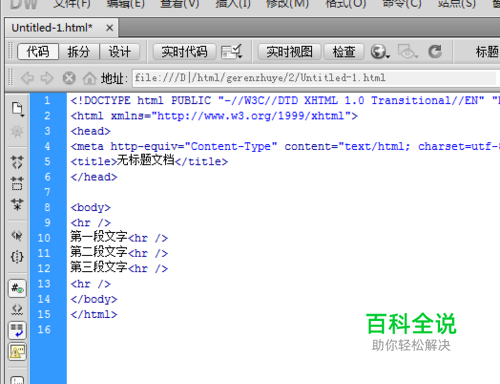Open the preview in browser globe dropdown
This screenshot has height=384, width=500.
(x=380, y=52)
